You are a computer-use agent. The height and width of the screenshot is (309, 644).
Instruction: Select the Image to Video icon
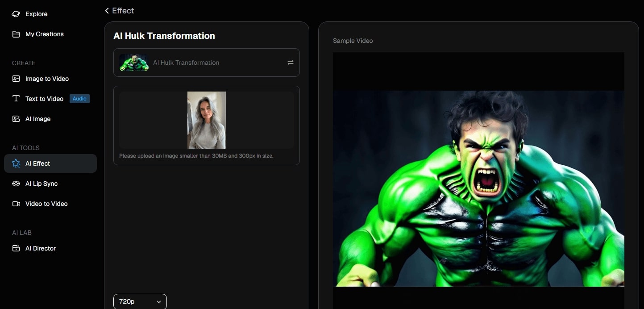point(16,79)
